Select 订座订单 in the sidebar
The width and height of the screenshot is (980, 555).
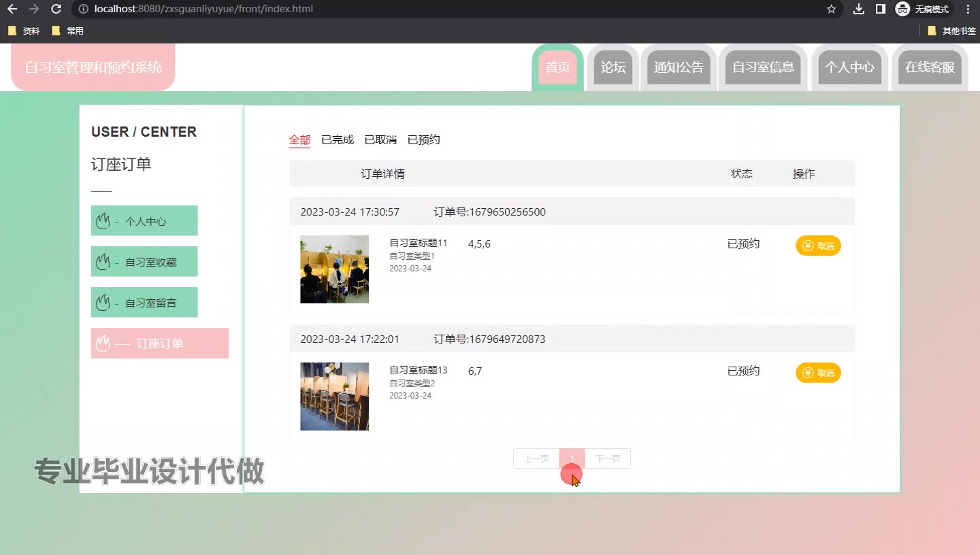point(160,343)
